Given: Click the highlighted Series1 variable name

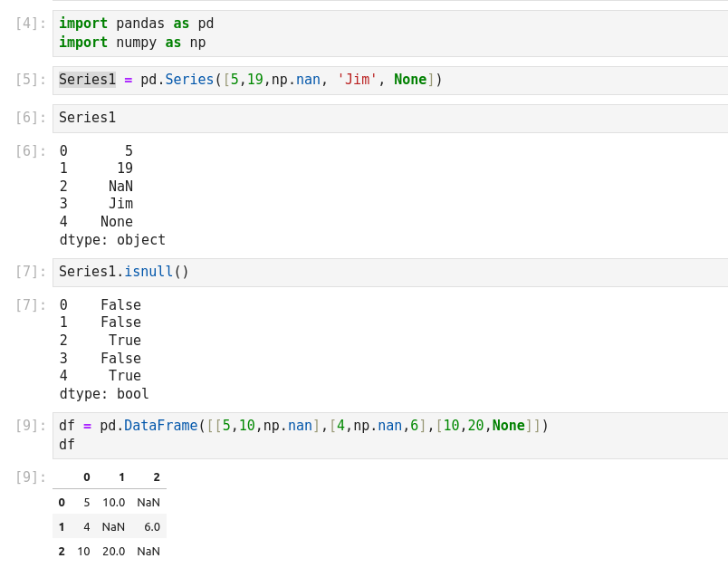Looking at the screenshot, I should 87,80.
